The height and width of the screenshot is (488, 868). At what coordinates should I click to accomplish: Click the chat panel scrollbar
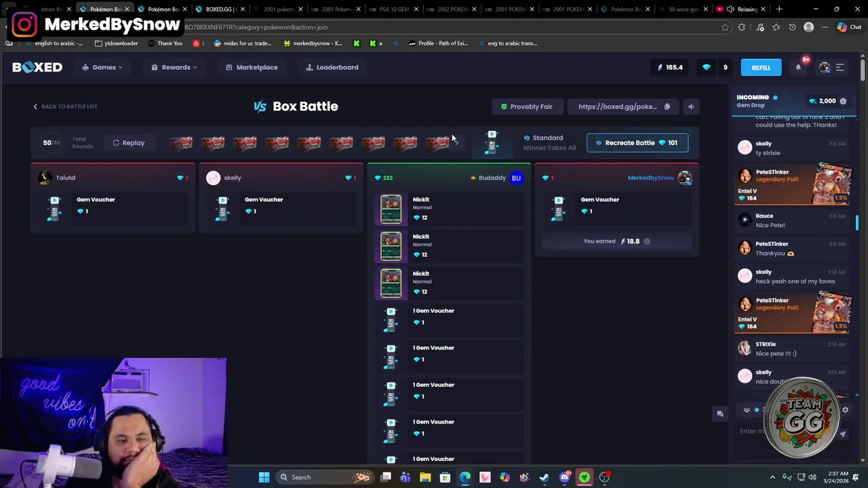(856, 224)
